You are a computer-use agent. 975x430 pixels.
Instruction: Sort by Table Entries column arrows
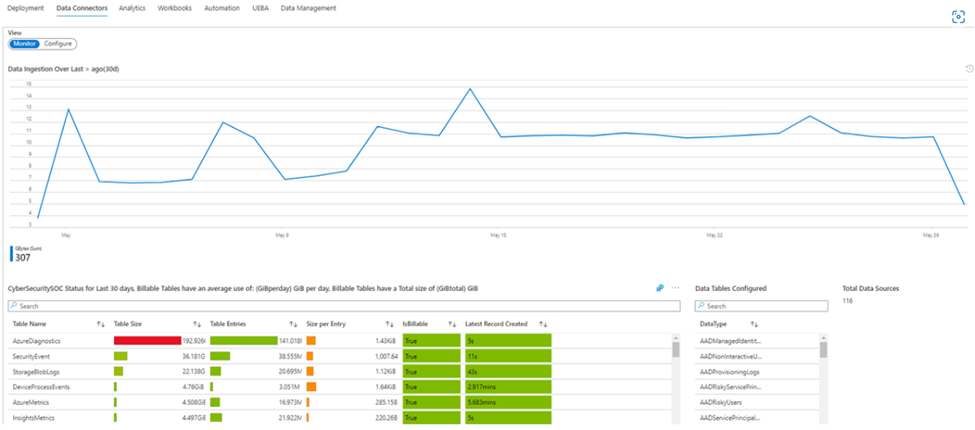click(293, 324)
